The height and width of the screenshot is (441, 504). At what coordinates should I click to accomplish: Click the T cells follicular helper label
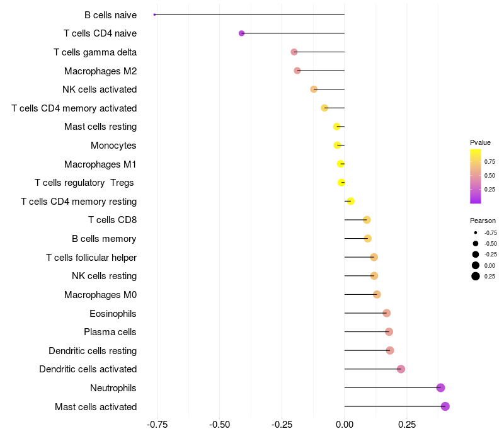(x=91, y=257)
